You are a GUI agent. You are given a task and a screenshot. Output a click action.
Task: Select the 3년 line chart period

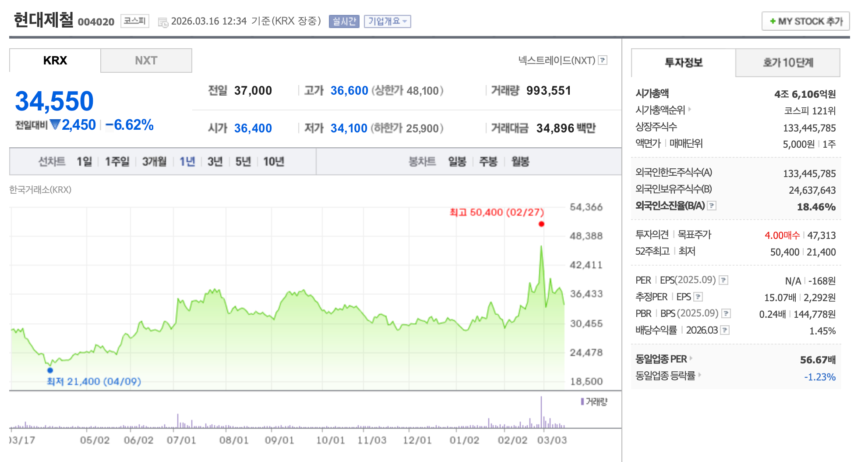point(215,162)
